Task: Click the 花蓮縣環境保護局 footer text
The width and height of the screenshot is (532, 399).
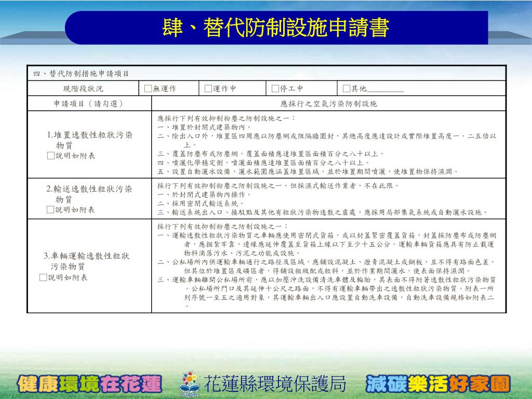Action: [275, 384]
